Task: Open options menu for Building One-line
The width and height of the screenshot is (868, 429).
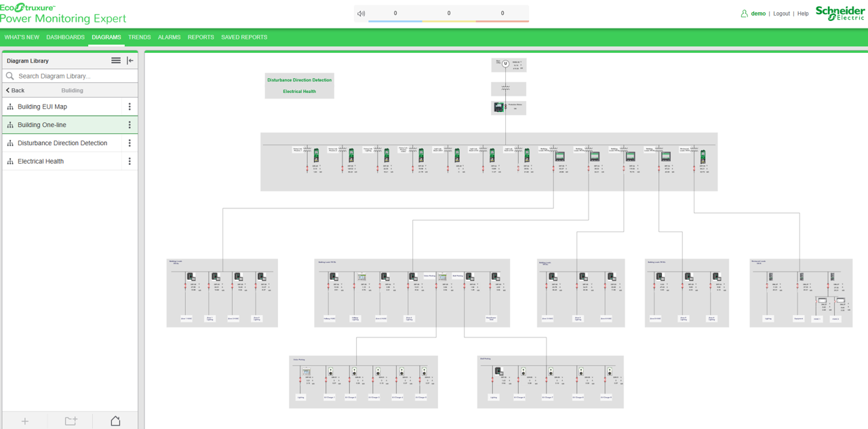Action: tap(130, 125)
